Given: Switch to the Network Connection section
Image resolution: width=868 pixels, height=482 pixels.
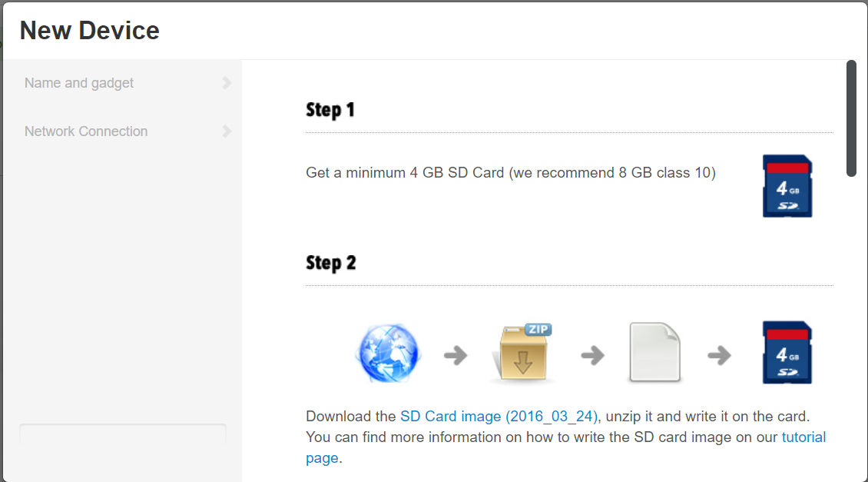Looking at the screenshot, I should (86, 131).
